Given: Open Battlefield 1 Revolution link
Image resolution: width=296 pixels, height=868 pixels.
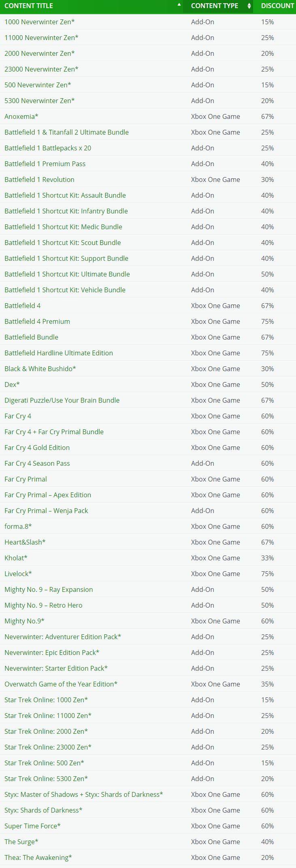Looking at the screenshot, I should pos(39,180).
